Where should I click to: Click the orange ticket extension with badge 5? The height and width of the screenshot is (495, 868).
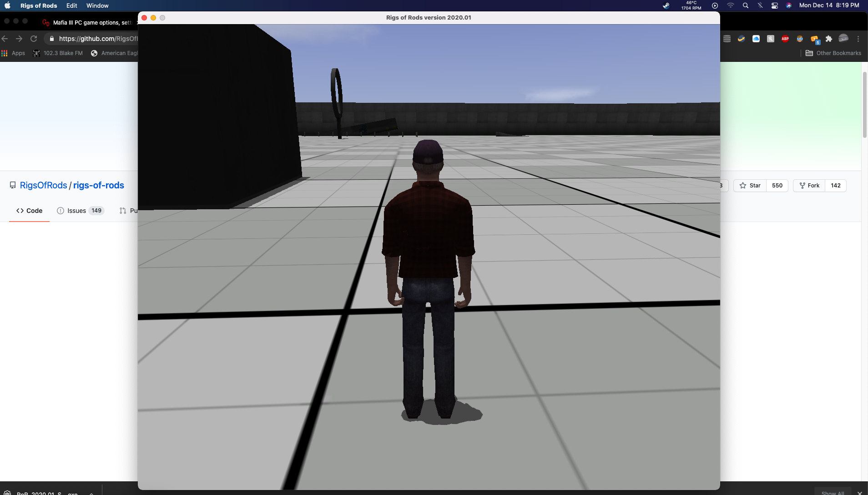(x=815, y=40)
